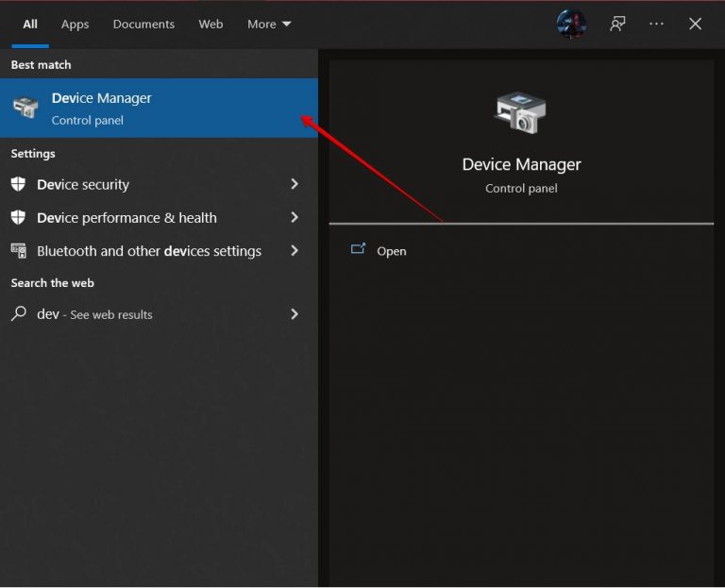The height and width of the screenshot is (588, 725).
Task: Click the Bluetooth and other devices icon
Action: [x=19, y=250]
